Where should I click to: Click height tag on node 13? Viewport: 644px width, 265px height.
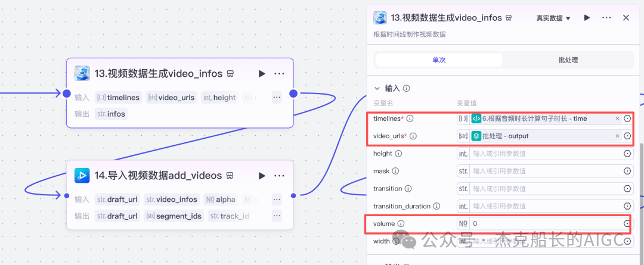pos(219,97)
